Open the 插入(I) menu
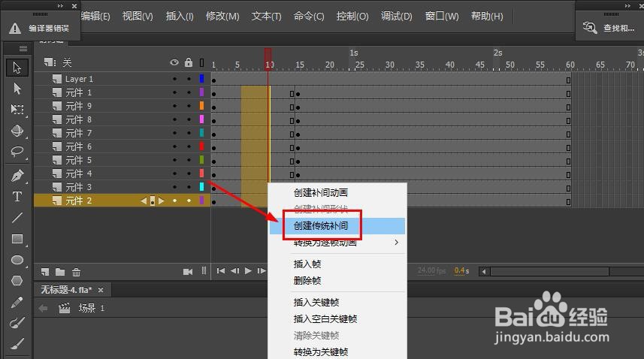 (180, 16)
